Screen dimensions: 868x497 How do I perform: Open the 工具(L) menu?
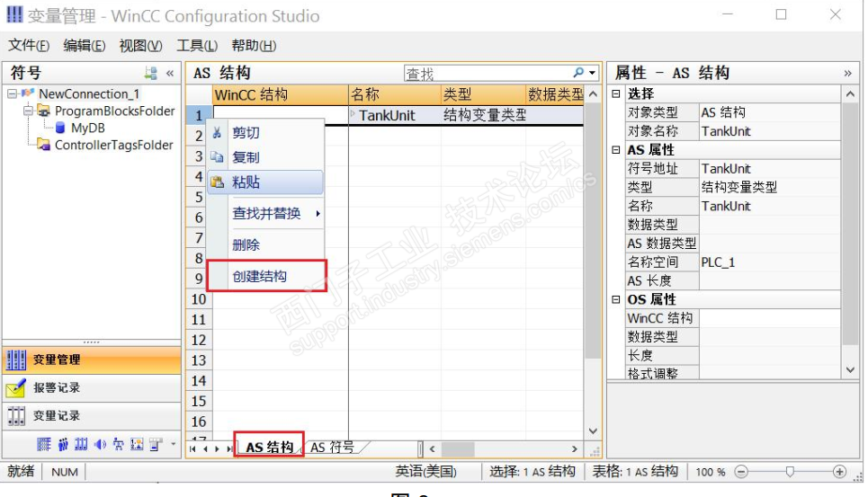(196, 45)
